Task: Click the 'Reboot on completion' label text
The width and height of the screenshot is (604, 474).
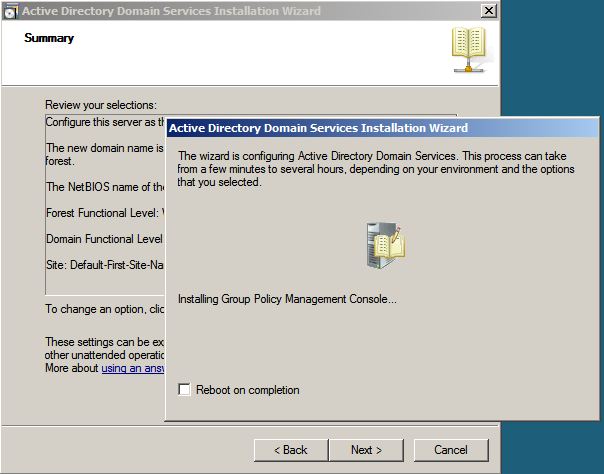Action: (248, 390)
